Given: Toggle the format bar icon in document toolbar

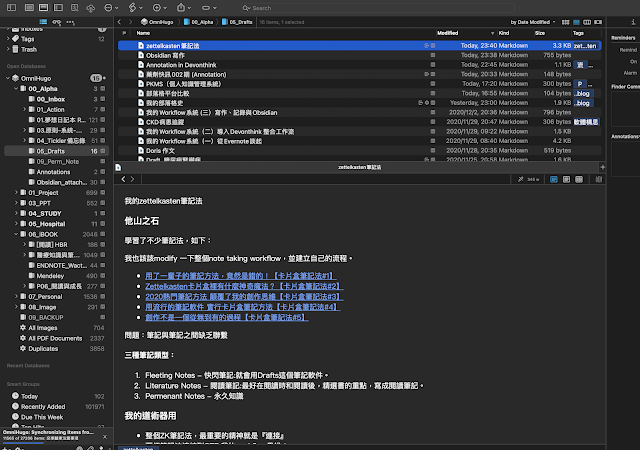Looking at the screenshot, I should coord(599,179).
